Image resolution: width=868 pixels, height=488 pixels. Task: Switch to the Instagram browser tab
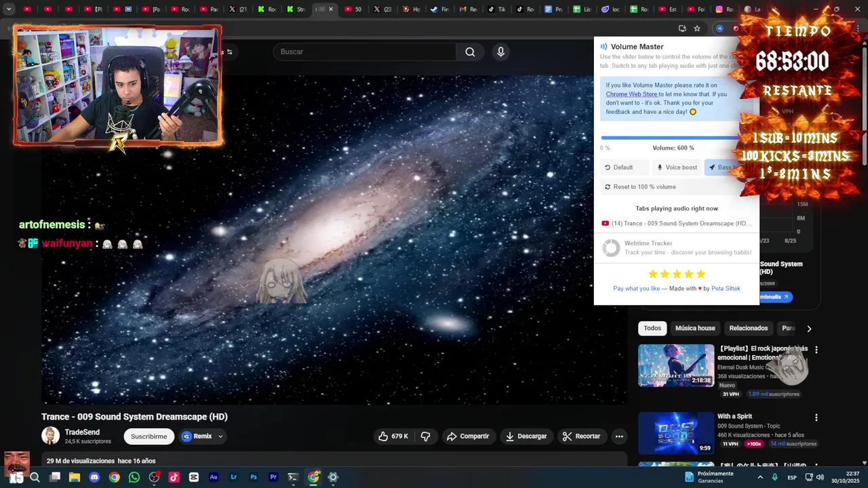725,9
